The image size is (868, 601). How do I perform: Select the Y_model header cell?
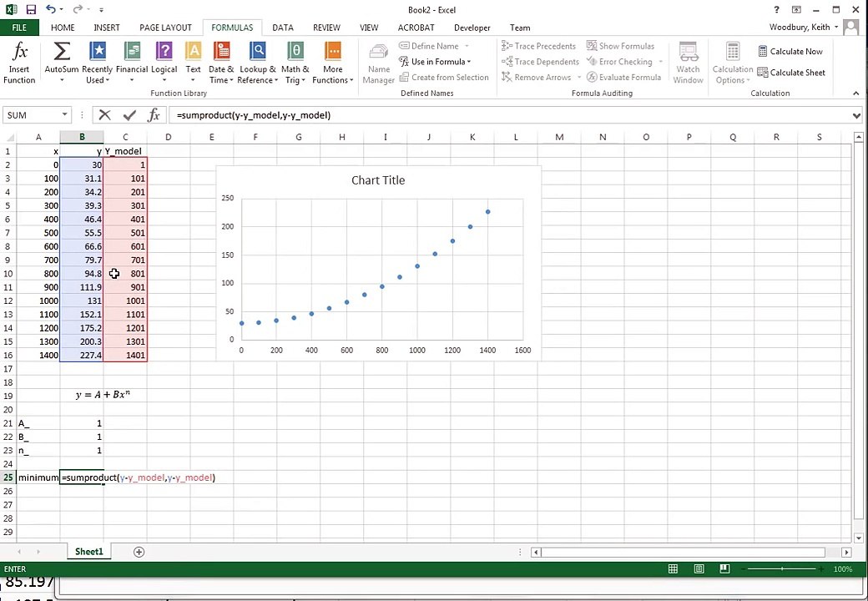(125, 151)
